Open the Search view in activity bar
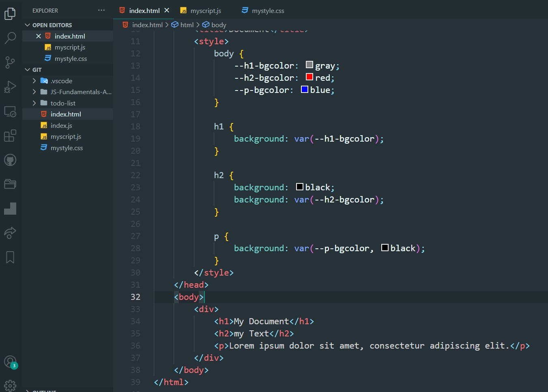 click(x=10, y=38)
